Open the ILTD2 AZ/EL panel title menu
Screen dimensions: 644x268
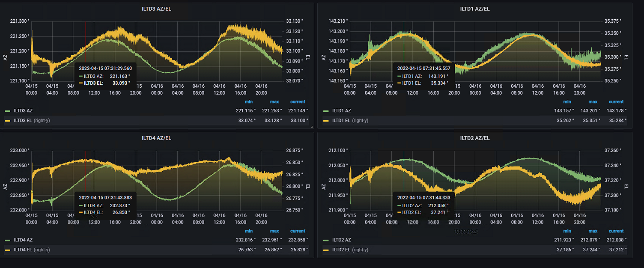(475, 138)
